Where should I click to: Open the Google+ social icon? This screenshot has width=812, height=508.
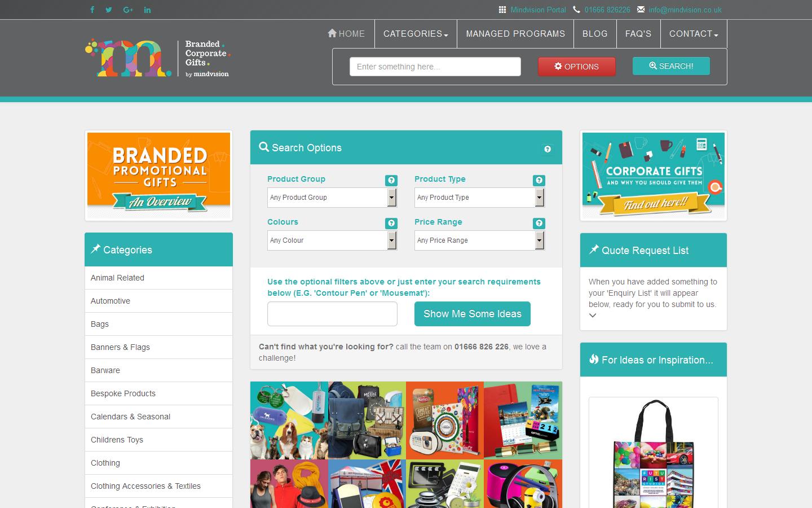pos(128,10)
